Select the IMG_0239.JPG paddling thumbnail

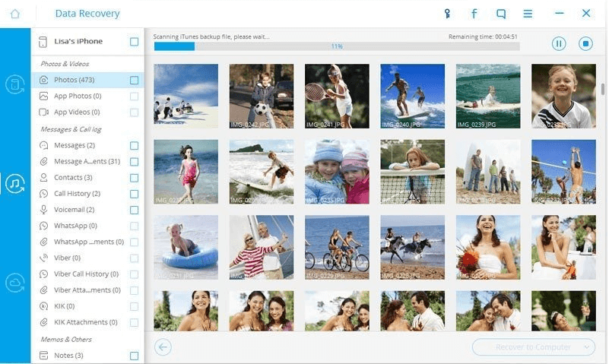coord(488,96)
